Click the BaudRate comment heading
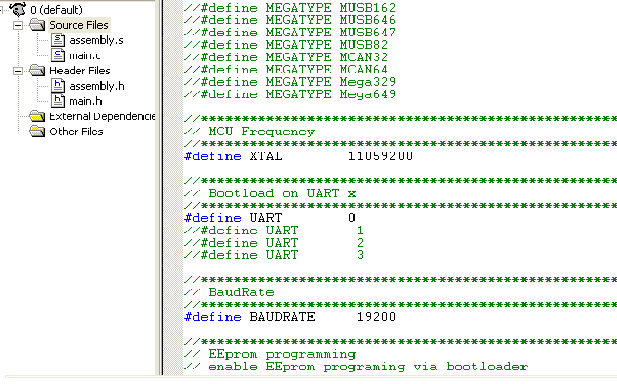617x384 pixels. pos(229,292)
